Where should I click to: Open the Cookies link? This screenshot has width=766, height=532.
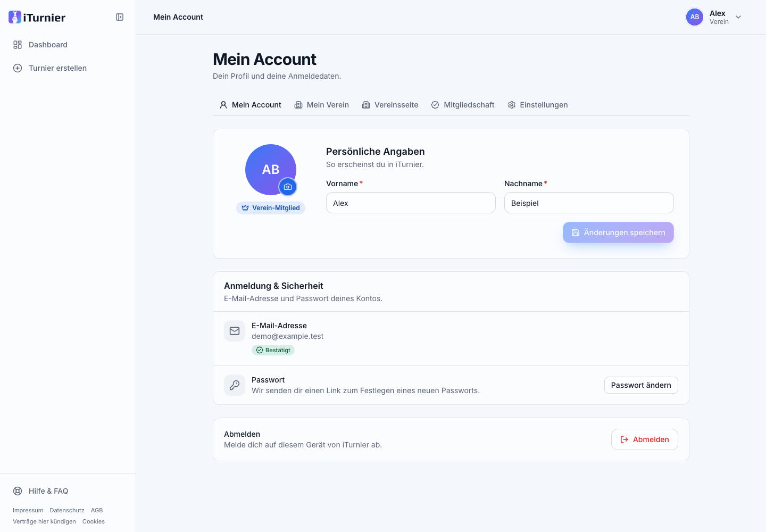94,521
